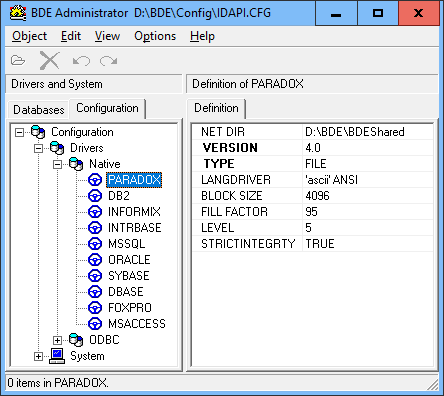This screenshot has height=396, width=444.
Task: Click the BDE Administrator title bar icon
Action: 18,13
